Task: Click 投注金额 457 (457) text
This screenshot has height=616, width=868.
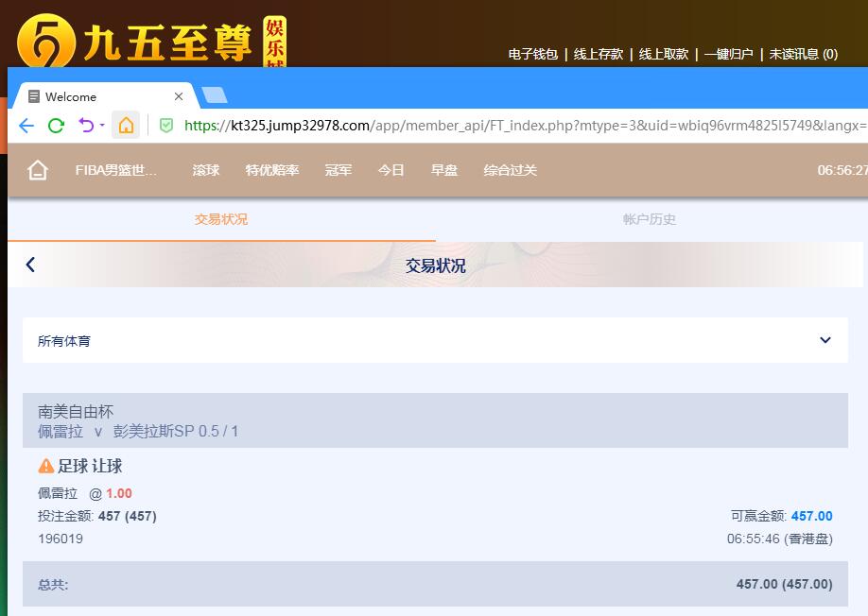Action: (96, 516)
